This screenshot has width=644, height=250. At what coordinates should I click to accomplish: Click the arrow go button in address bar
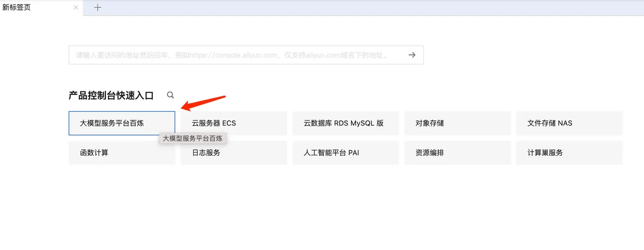412,55
